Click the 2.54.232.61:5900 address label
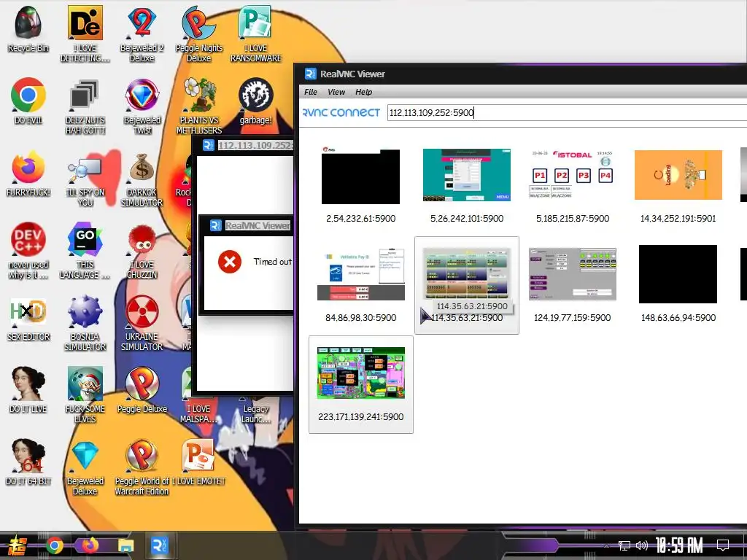Image resolution: width=747 pixels, height=560 pixels. (x=360, y=219)
